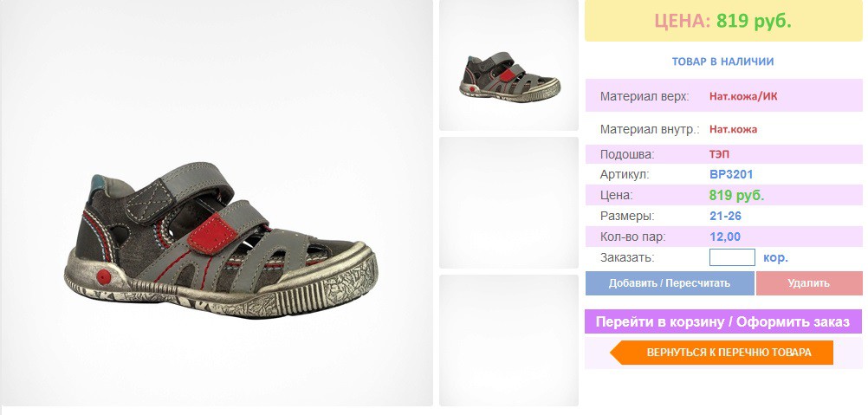This screenshot has height=415, width=868.
Task: Focus the Заказать quantity input field
Action: pyautogui.click(x=732, y=257)
